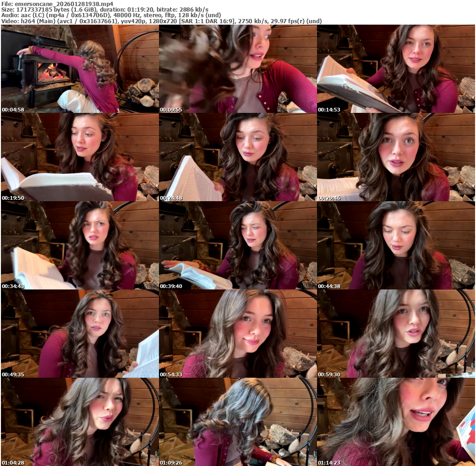This screenshot has width=476, height=466.
Task: Open the thumbnail stamped 00:09:55
Action: pyautogui.click(x=238, y=69)
